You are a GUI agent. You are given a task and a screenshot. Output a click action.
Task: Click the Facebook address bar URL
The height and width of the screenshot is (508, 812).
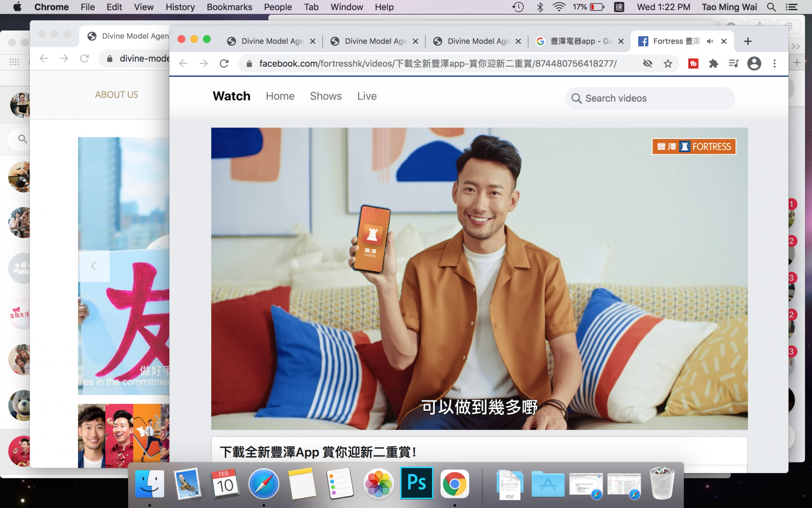click(438, 63)
